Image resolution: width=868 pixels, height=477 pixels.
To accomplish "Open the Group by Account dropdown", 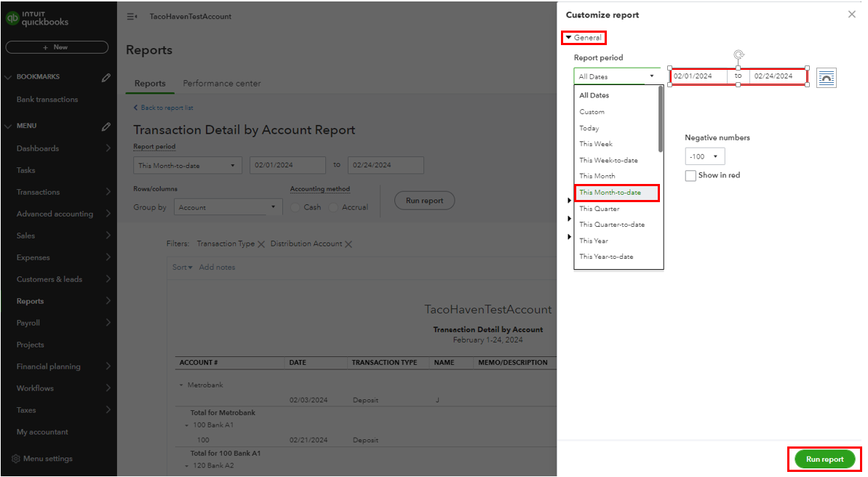I will [228, 207].
